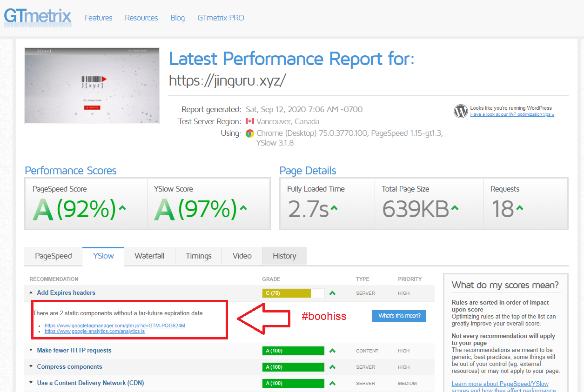Click the What do my scores mean? heading
The height and width of the screenshot is (392, 584).
pyautogui.click(x=505, y=285)
